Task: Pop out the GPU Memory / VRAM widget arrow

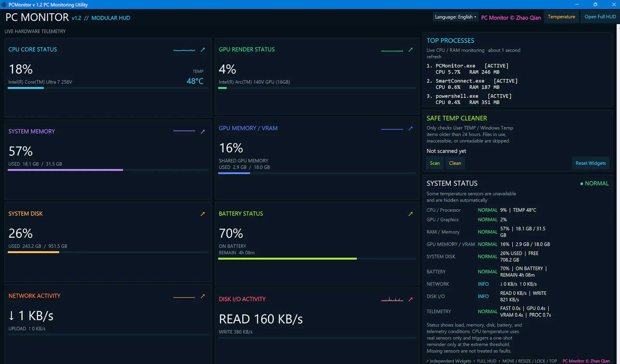Action: (x=410, y=128)
